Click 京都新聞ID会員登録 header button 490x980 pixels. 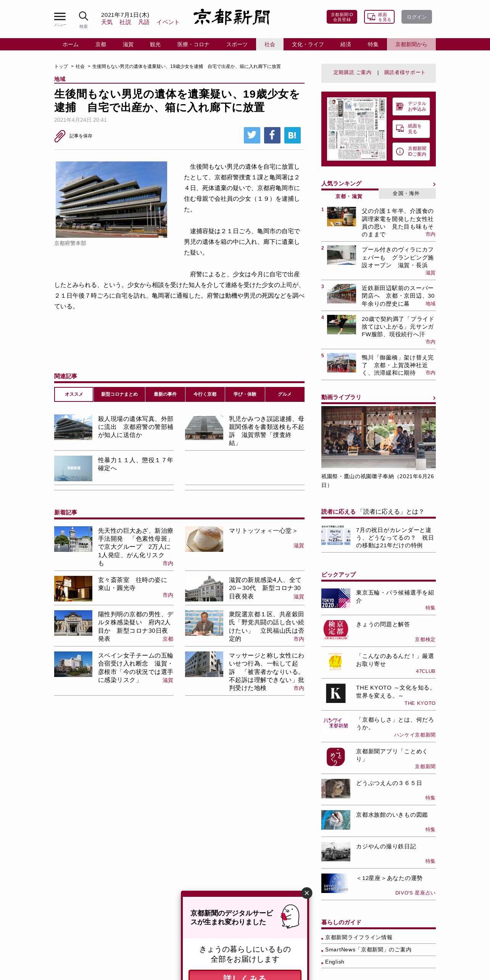pos(342,17)
